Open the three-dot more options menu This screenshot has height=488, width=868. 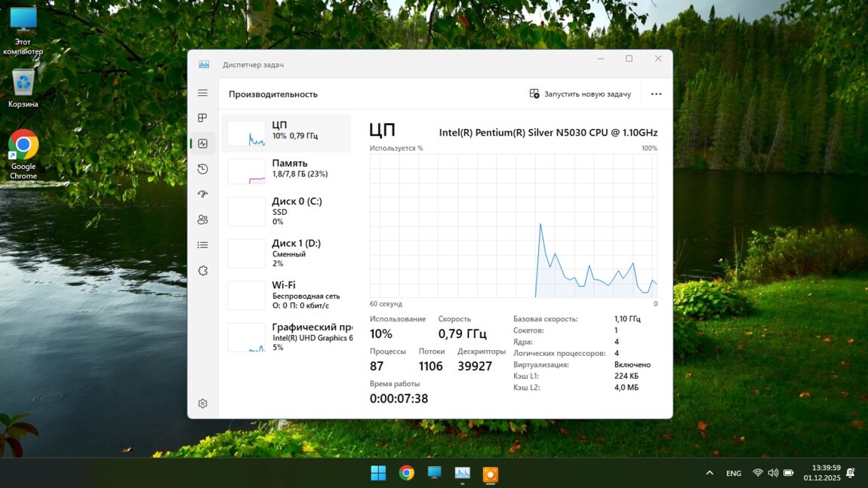tap(656, 94)
